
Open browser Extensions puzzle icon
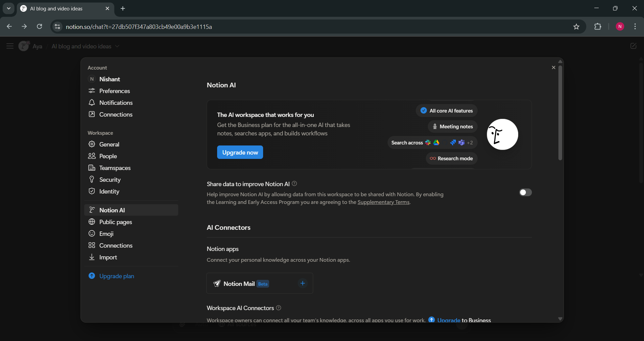pyautogui.click(x=598, y=27)
